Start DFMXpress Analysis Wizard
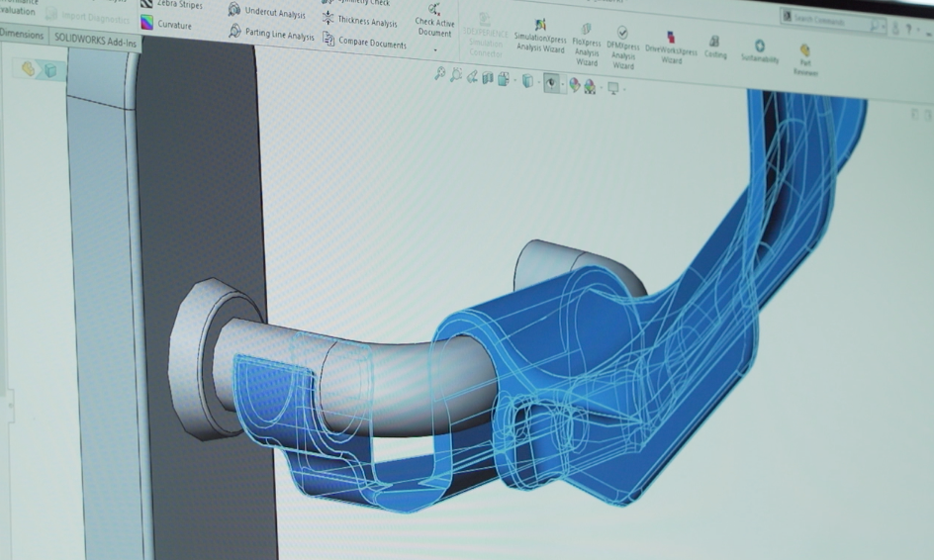934x560 pixels. 622,47
